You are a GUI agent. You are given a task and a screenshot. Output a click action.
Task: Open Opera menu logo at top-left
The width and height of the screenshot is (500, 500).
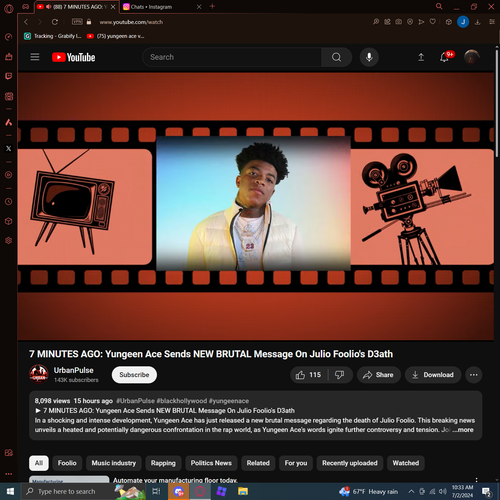[9, 8]
